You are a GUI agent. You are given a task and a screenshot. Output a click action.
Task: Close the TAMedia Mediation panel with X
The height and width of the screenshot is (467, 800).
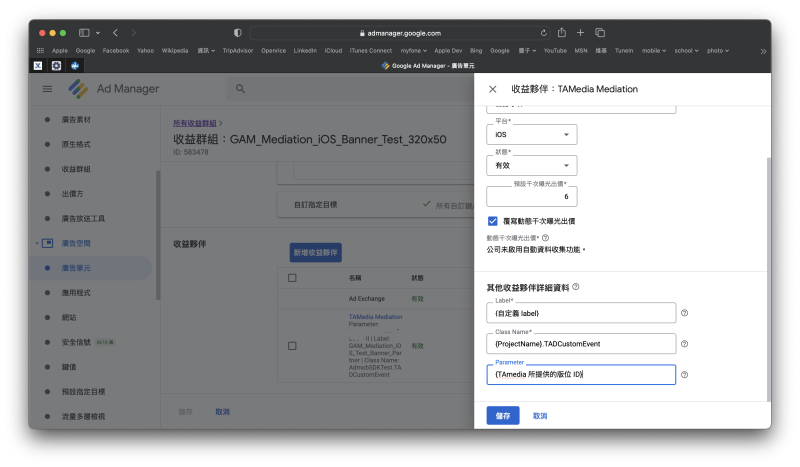point(492,89)
